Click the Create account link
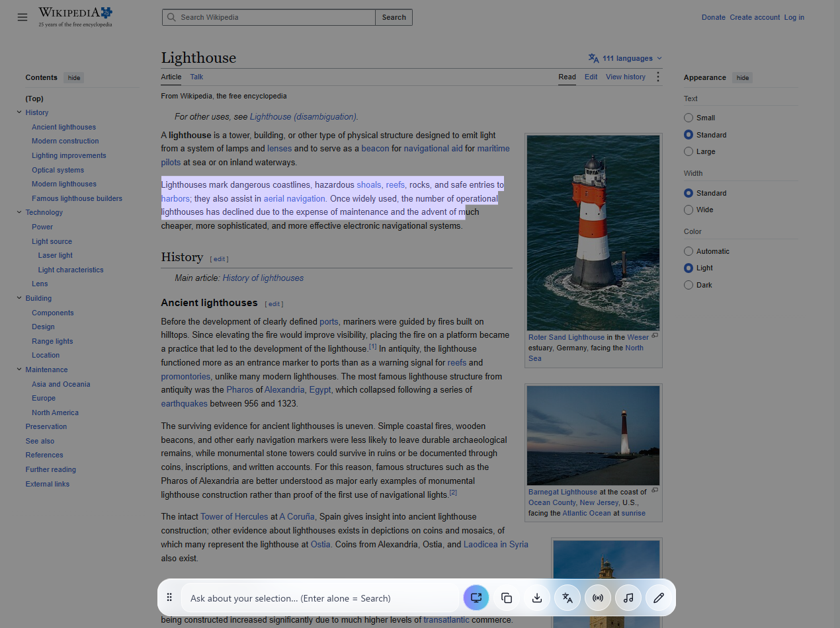The height and width of the screenshot is (628, 840). [755, 17]
